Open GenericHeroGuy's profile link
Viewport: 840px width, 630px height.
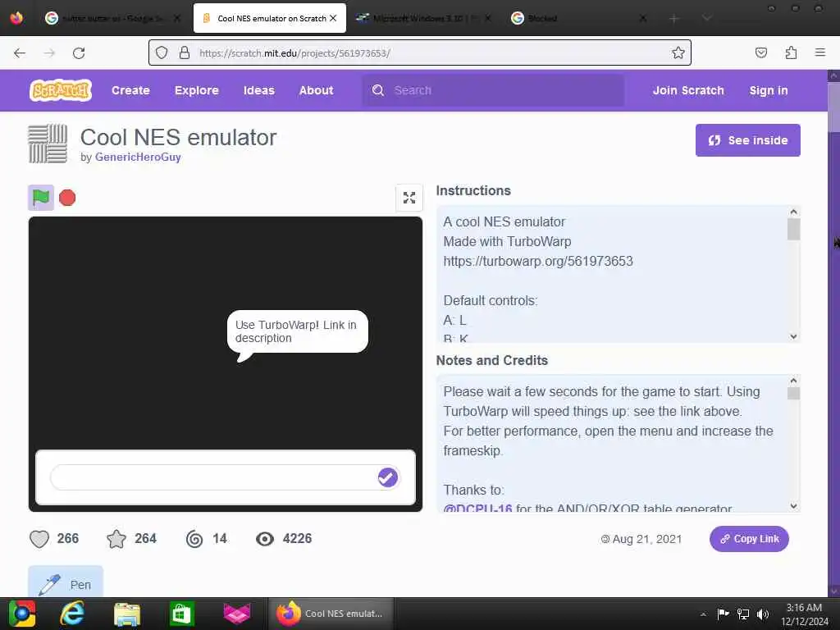pos(138,157)
